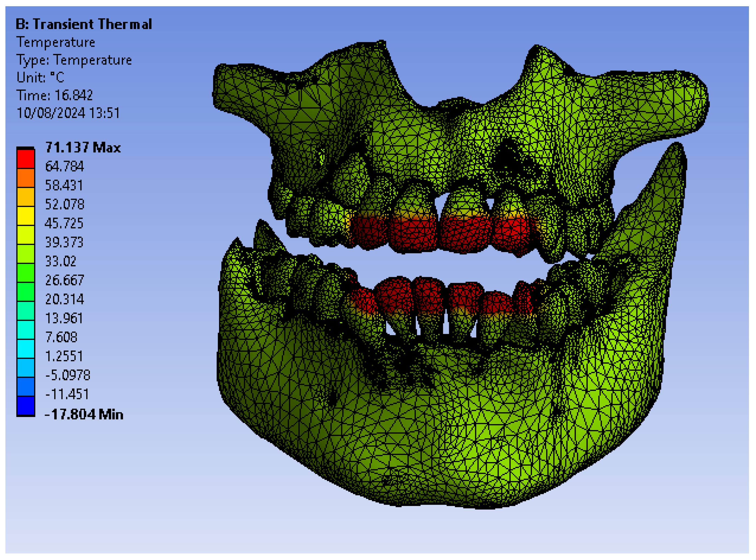
Task: Select the 33.02 legend value
Action: 61,261
